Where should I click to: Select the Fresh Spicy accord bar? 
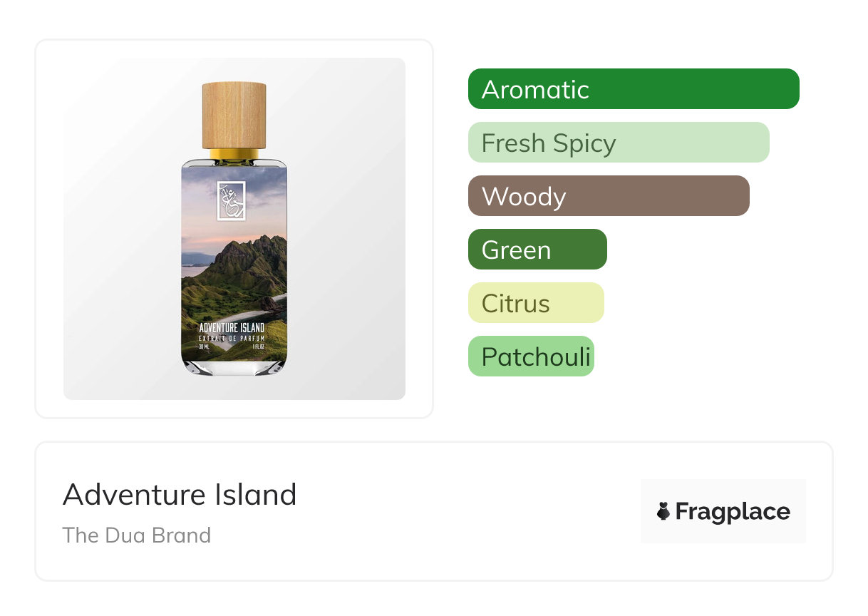619,143
